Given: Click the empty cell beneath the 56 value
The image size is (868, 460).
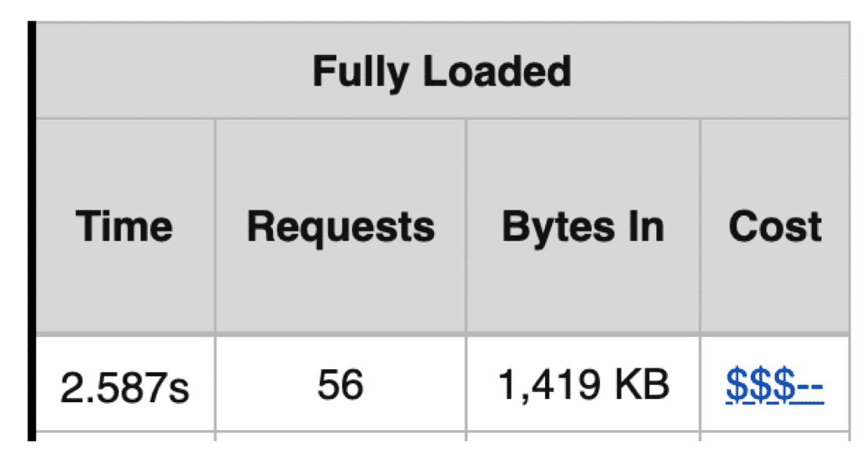Looking at the screenshot, I should (x=340, y=446).
